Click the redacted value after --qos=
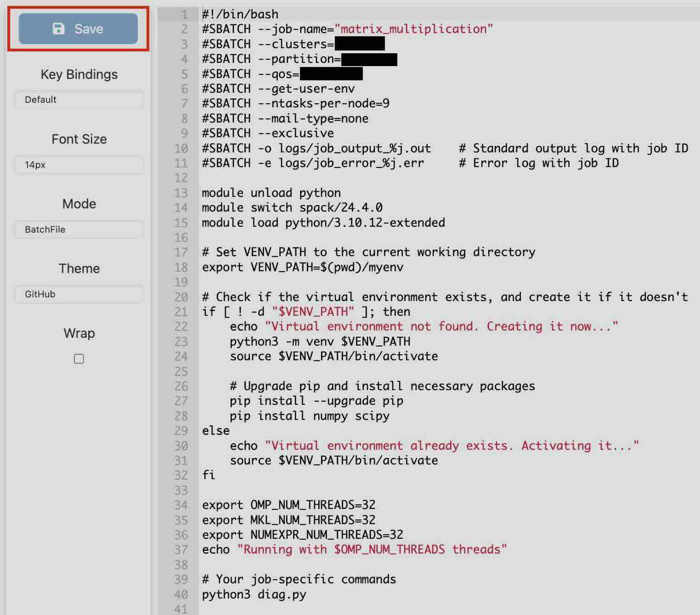This screenshot has height=615, width=700. [x=331, y=74]
